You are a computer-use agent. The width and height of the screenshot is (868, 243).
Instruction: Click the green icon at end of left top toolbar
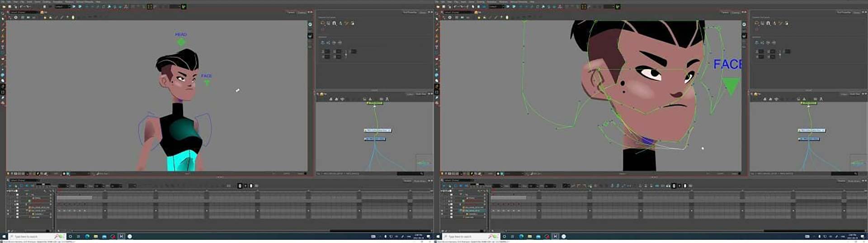[184, 7]
